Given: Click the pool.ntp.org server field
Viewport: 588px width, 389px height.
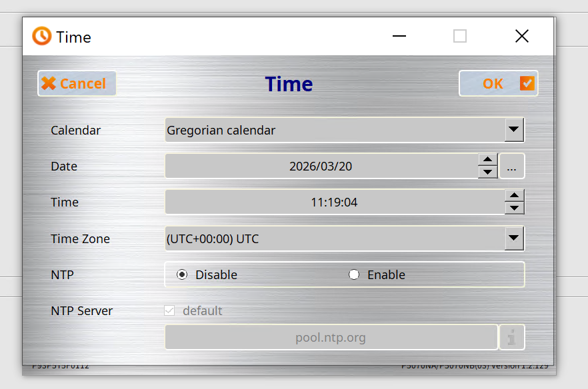Looking at the screenshot, I should tap(331, 338).
